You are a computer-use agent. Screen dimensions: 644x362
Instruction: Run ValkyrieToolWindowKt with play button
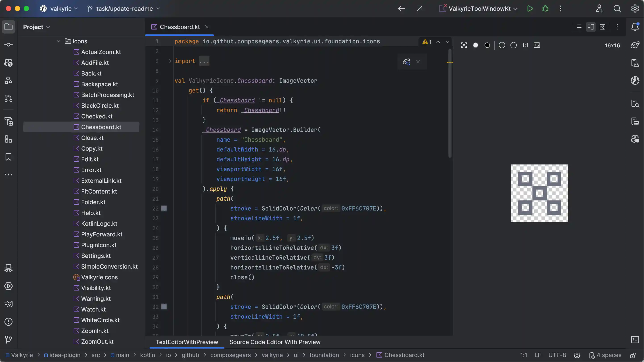530,8
